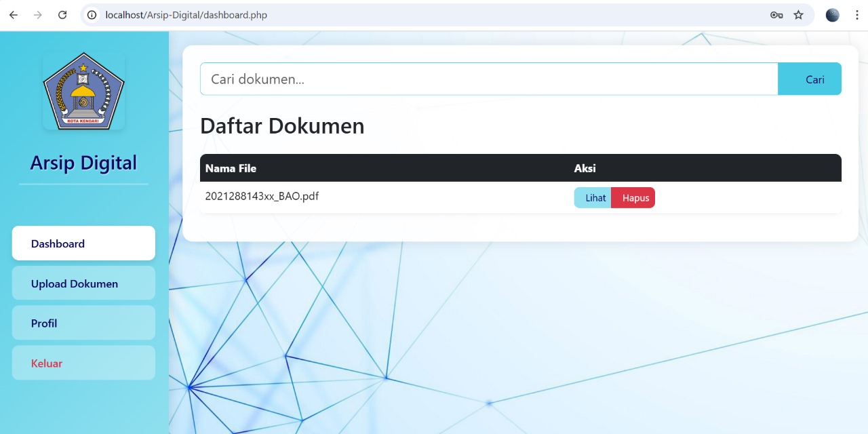Reload the dashboard page
Viewport: 868px width, 434px height.
coord(62,14)
